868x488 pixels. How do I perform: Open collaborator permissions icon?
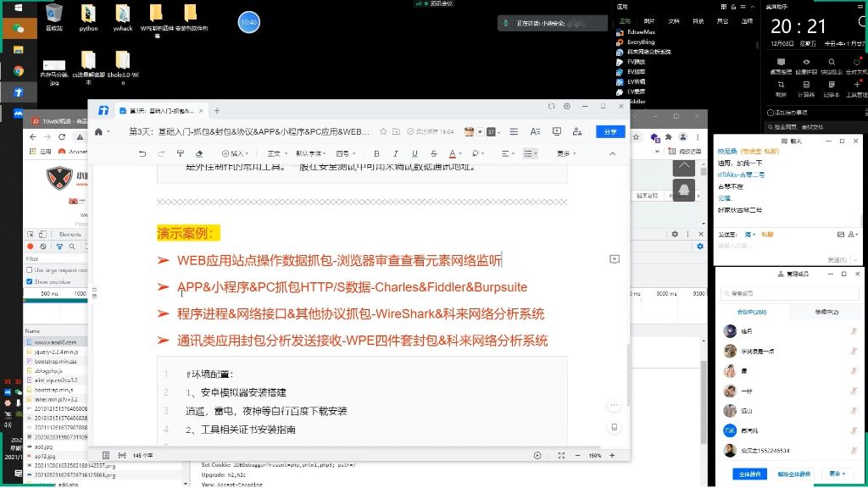tap(577, 131)
